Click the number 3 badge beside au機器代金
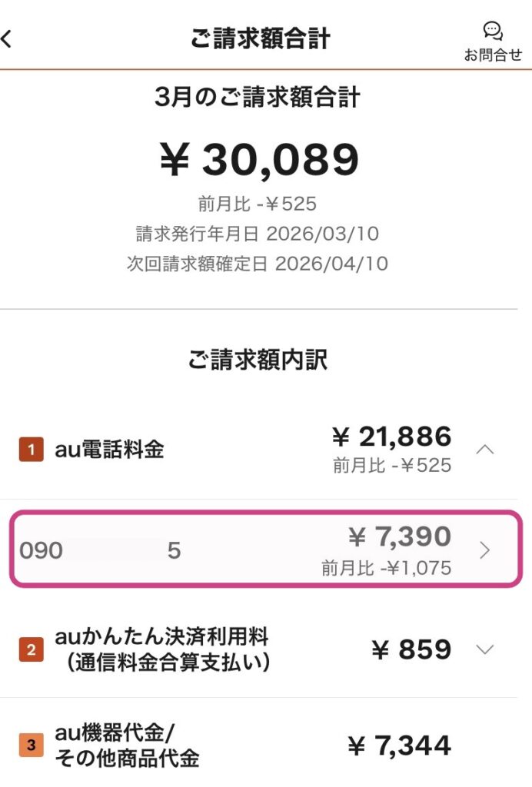 31,745
